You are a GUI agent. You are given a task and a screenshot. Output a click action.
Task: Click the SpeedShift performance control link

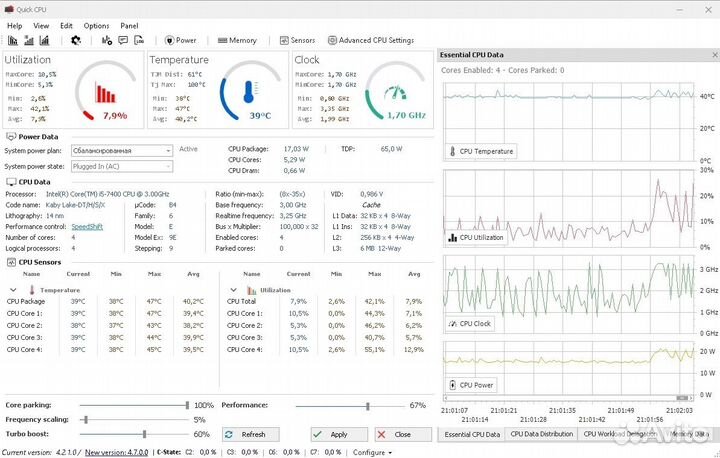click(86, 226)
